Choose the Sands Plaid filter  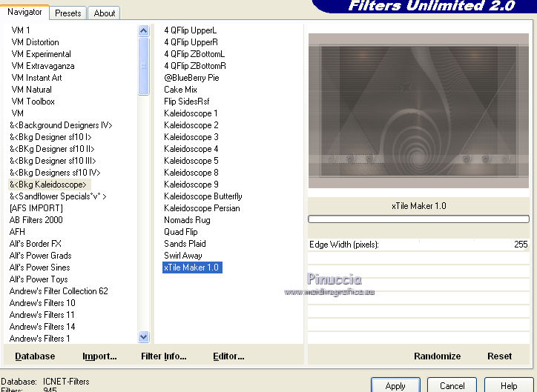[x=185, y=244]
